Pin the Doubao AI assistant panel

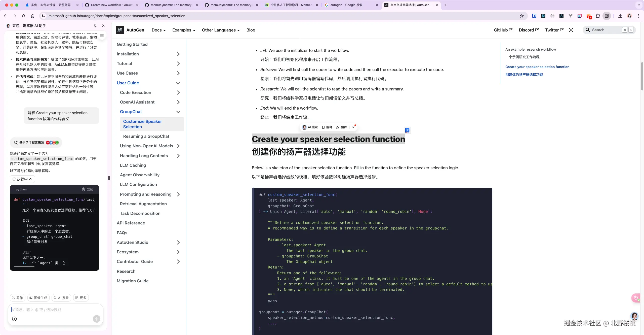pos(95,26)
